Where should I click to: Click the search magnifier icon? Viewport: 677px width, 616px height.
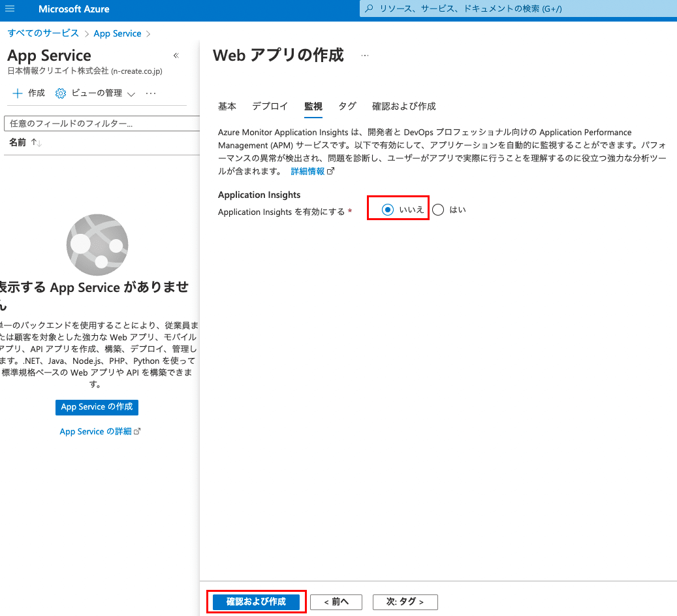click(369, 8)
